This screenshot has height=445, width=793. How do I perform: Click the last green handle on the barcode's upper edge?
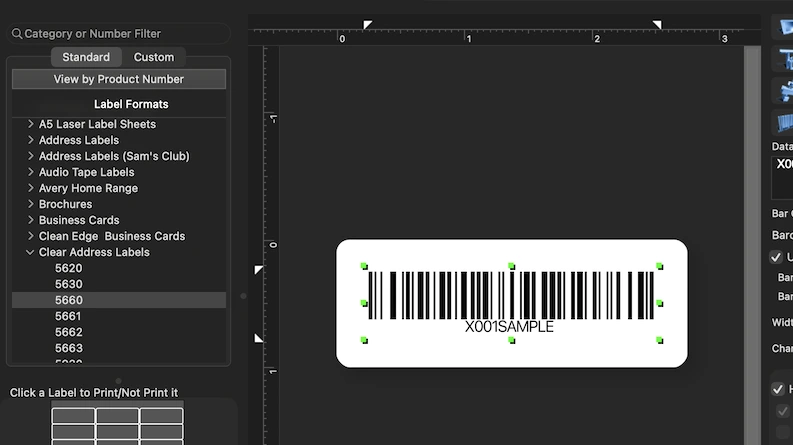(659, 266)
